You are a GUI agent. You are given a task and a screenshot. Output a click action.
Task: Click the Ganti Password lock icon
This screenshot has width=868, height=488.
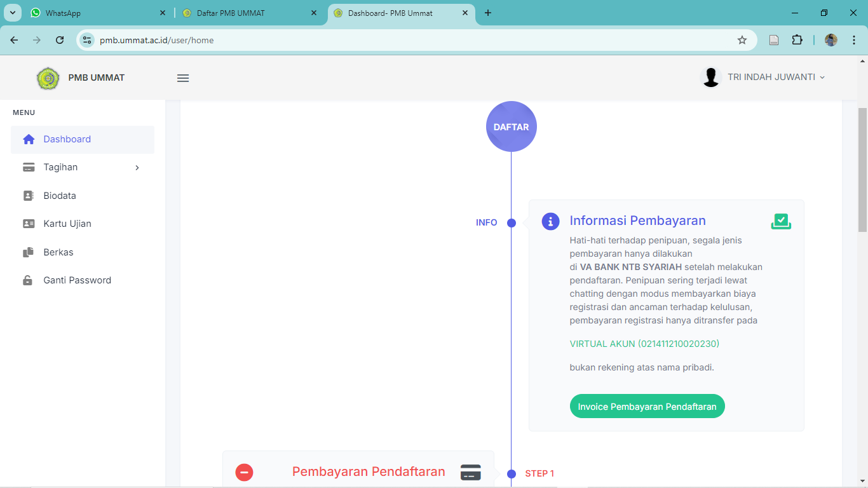pyautogui.click(x=28, y=280)
